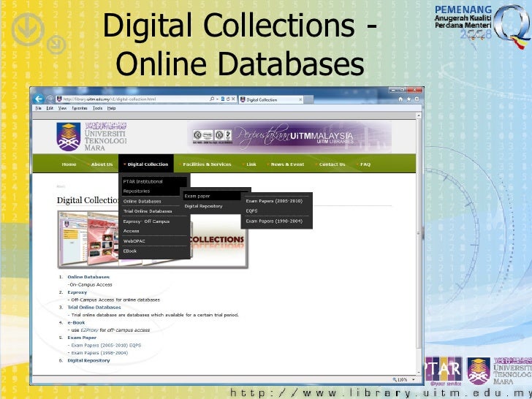The image size is (532, 399).
Task: Click the vertical scrollbar up arrow
Action: [419, 115]
